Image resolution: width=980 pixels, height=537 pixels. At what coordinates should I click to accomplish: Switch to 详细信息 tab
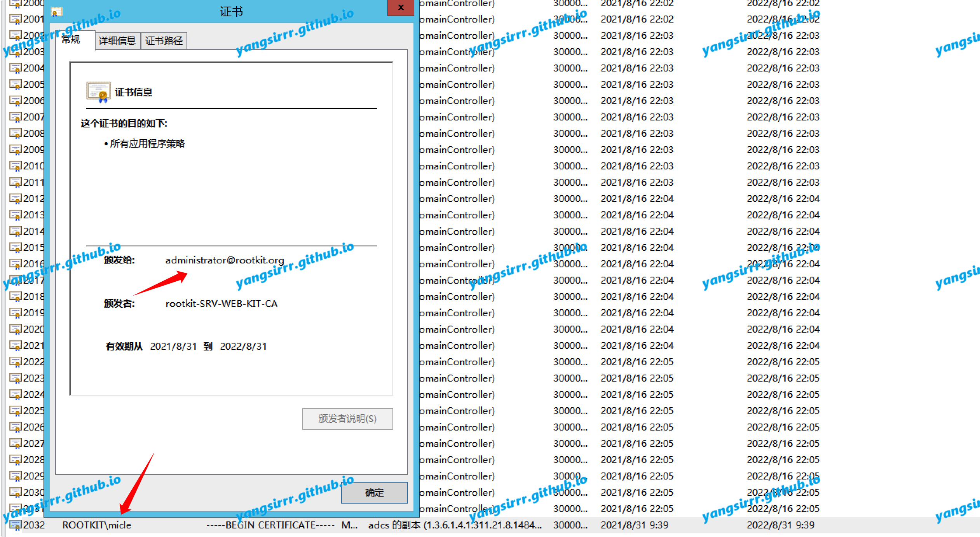point(117,41)
